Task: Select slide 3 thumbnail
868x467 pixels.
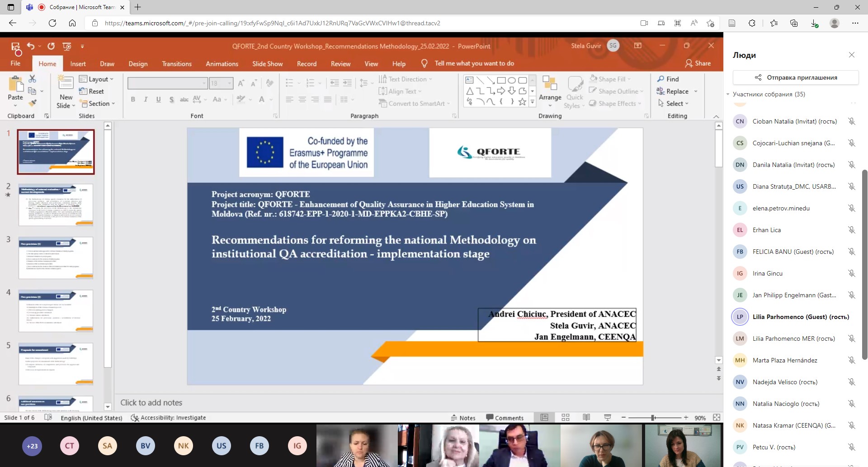Action: 56,258
